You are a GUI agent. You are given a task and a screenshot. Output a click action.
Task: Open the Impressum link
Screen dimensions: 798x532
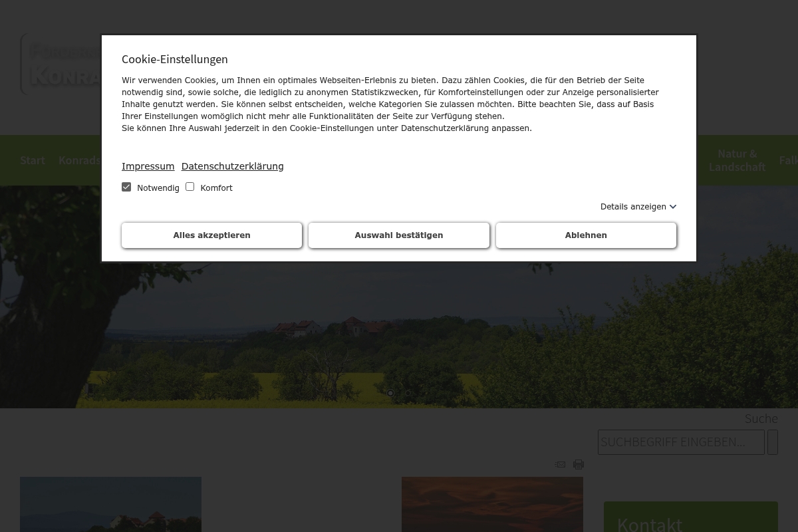click(148, 166)
